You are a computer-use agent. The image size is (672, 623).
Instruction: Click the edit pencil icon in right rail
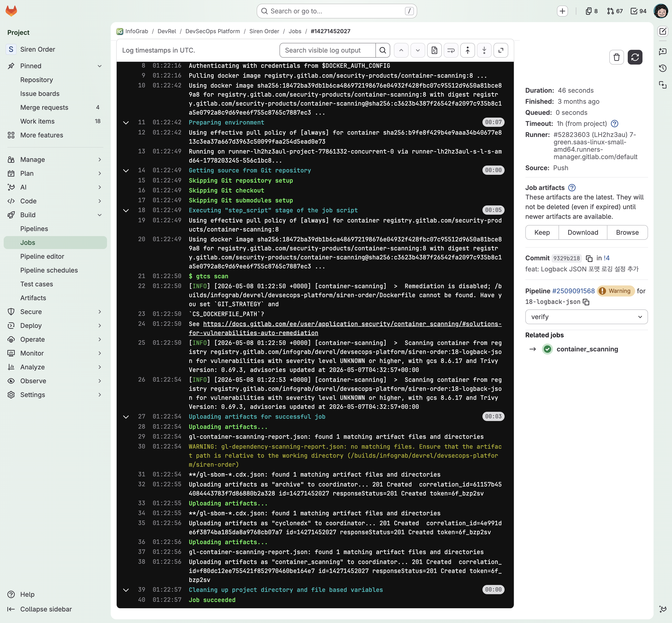[x=663, y=31]
